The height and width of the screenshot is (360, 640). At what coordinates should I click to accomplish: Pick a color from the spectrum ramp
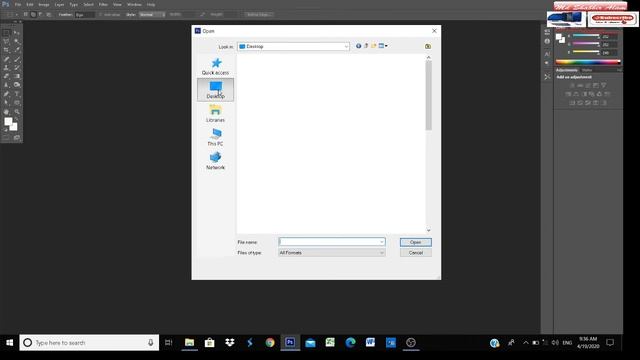click(x=588, y=62)
